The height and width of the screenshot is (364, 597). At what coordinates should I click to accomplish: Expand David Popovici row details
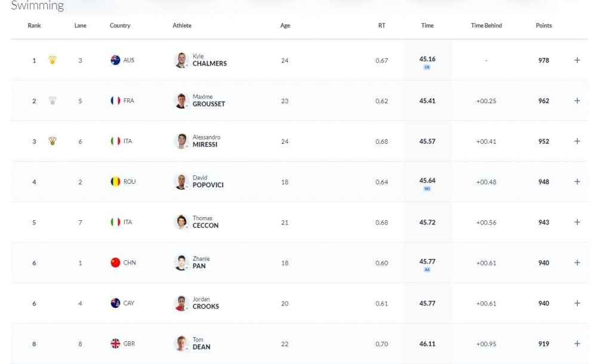577,181
